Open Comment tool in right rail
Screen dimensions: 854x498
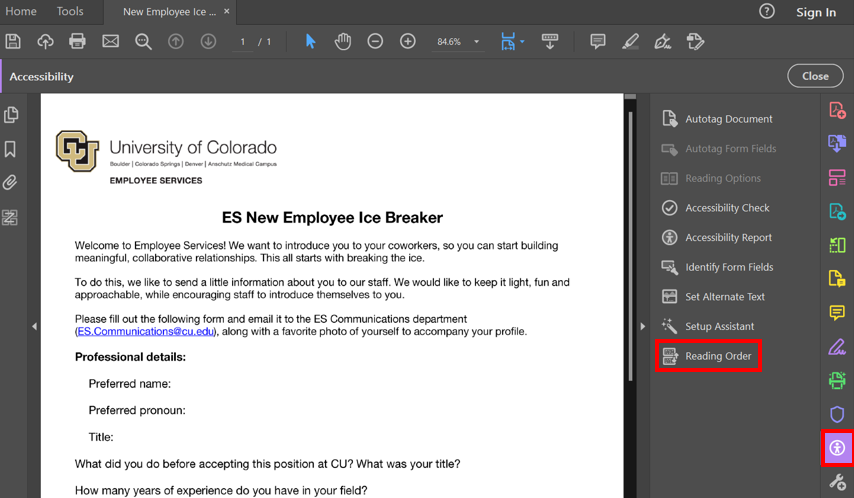pyautogui.click(x=837, y=312)
